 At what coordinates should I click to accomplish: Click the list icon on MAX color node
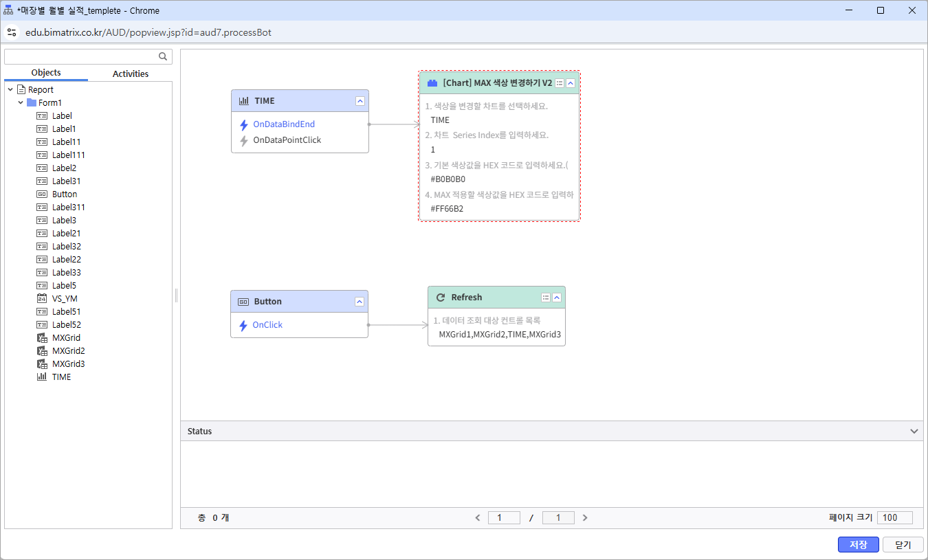560,82
